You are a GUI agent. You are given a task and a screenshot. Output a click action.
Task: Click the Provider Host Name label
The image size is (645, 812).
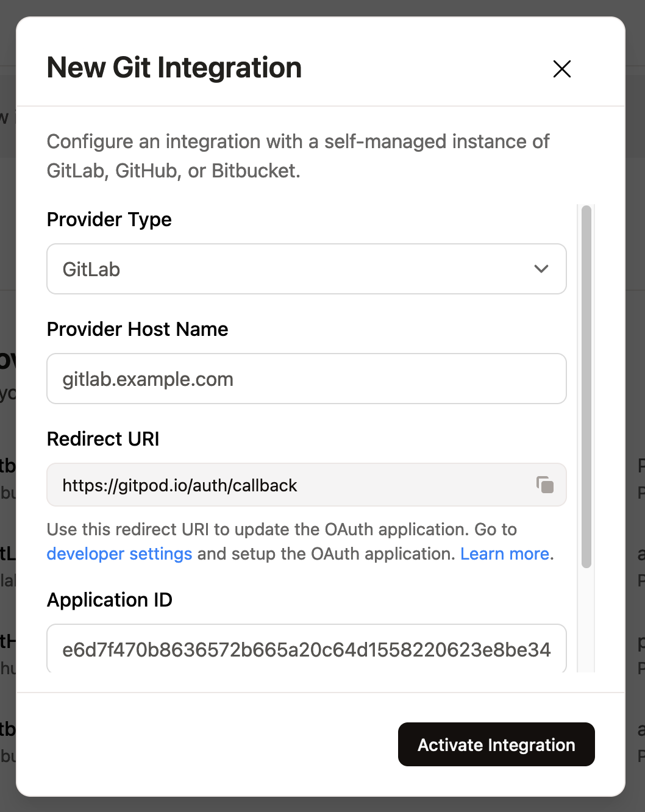click(x=137, y=329)
